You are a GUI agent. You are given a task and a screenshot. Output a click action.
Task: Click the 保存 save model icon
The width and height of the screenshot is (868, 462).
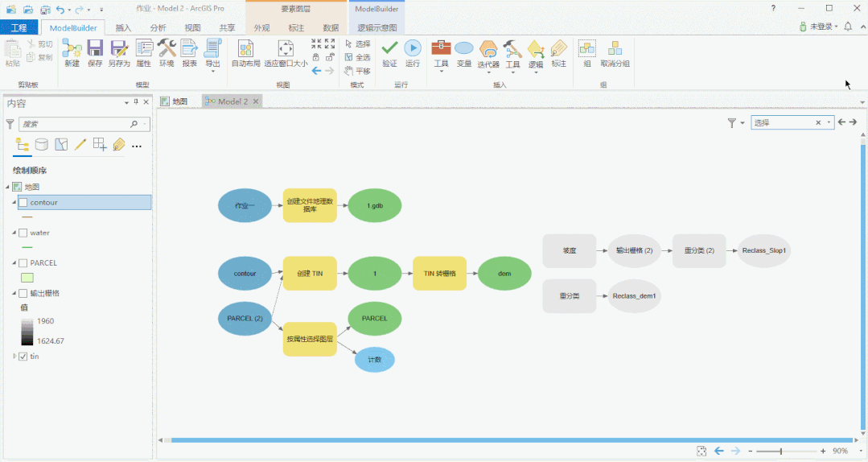pyautogui.click(x=95, y=49)
